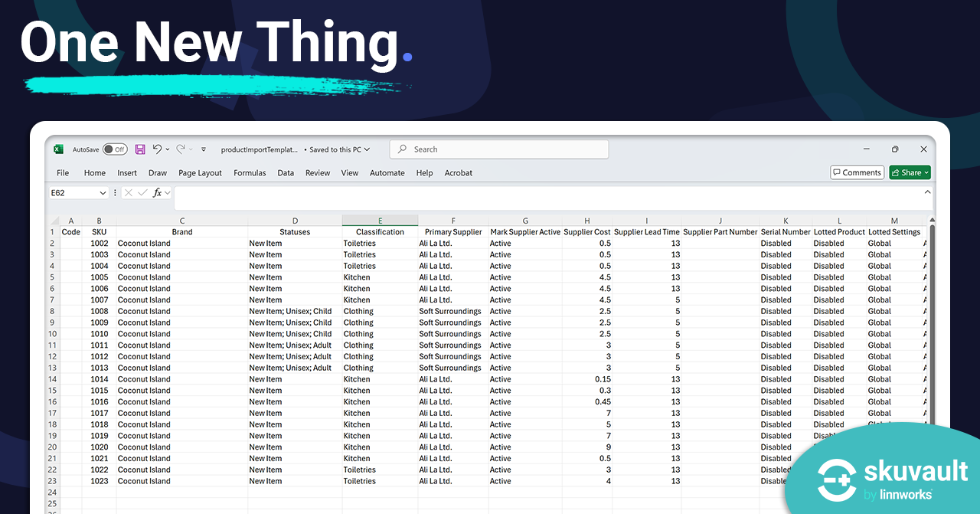Viewport: 980px width, 514px height.
Task: Click the Enter checkmark next to the formula bar
Action: click(x=142, y=192)
